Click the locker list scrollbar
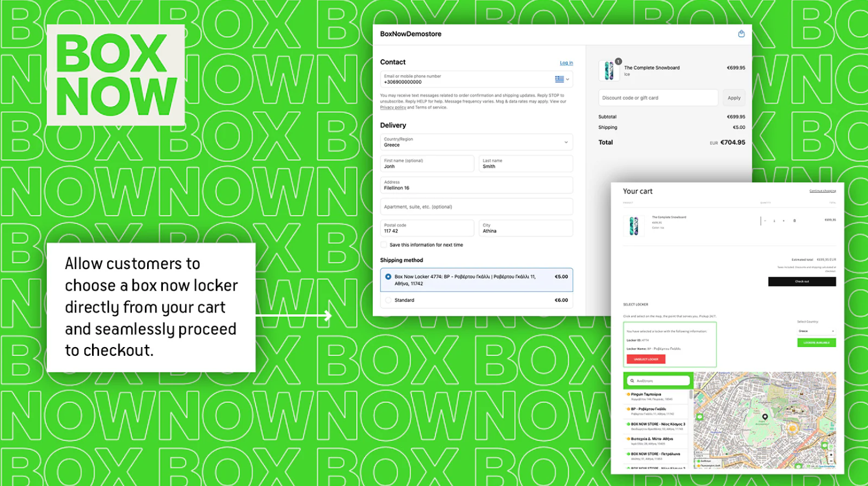Viewport: 868px width, 486px height. (x=691, y=395)
